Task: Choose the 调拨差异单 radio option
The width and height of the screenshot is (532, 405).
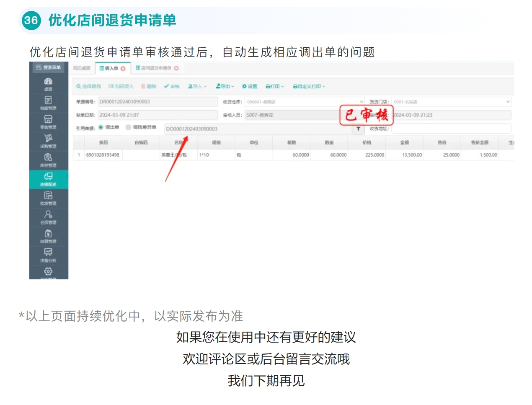Action: [128, 129]
